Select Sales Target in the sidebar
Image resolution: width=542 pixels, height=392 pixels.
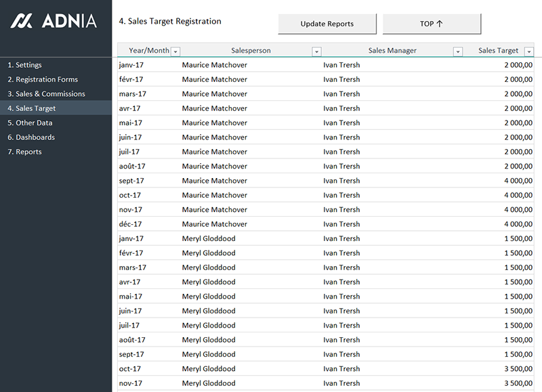32,108
